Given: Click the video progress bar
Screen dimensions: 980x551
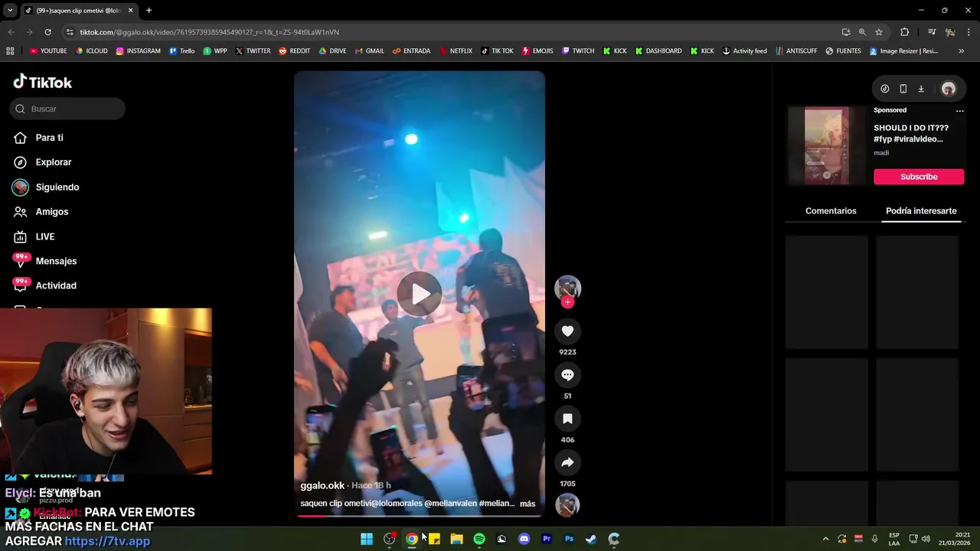Looking at the screenshot, I should [x=420, y=516].
